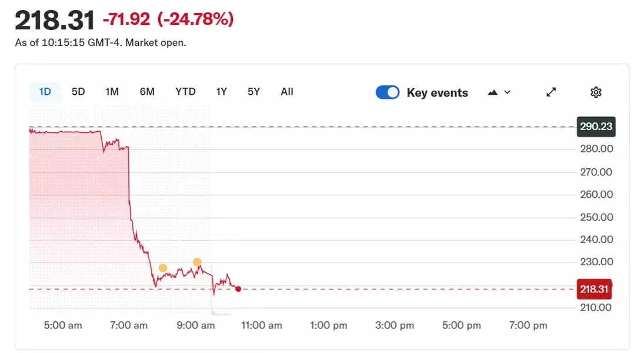Switch to 6M time range

[x=147, y=92]
